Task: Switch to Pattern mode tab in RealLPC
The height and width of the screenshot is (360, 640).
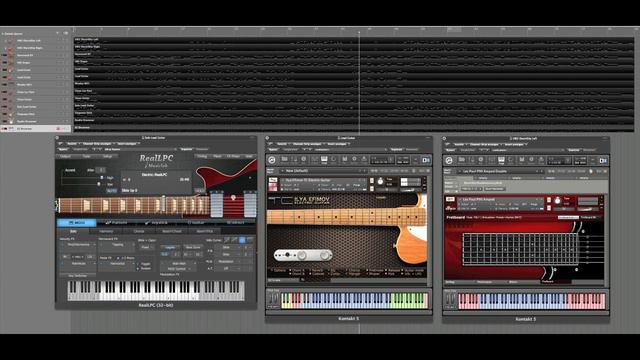Action: pos(116,222)
